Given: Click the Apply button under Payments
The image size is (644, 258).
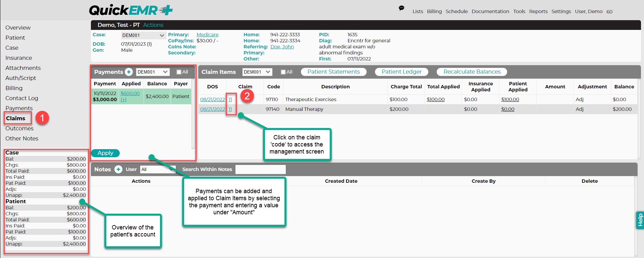Looking at the screenshot, I should click(105, 153).
